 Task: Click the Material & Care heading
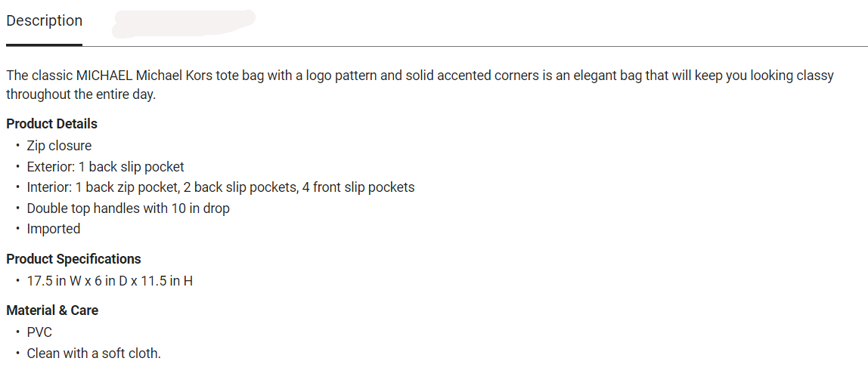click(52, 310)
